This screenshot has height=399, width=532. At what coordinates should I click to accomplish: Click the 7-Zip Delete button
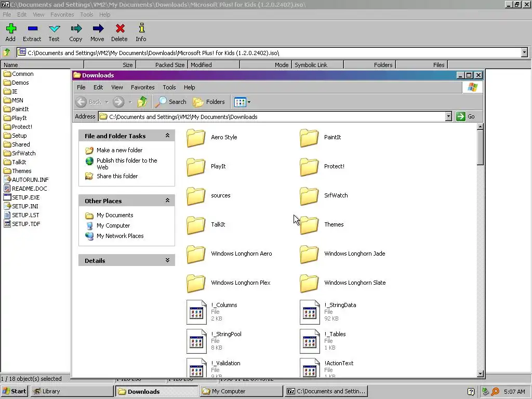119,33
